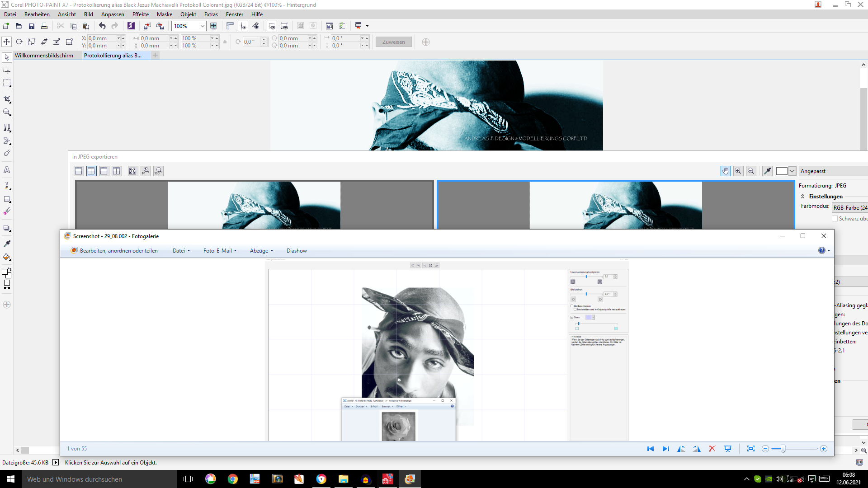Select the Pick (arrow) tool in toolbox
The image size is (868, 488).
tap(7, 57)
